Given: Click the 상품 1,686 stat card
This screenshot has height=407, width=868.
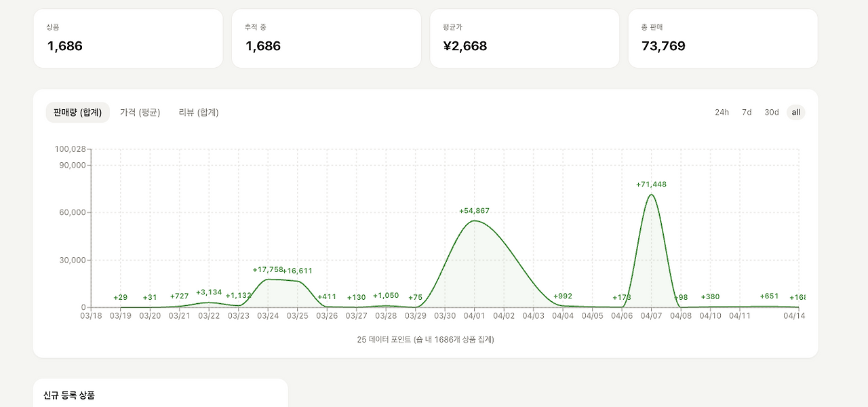Looking at the screenshot, I should pos(128,39).
